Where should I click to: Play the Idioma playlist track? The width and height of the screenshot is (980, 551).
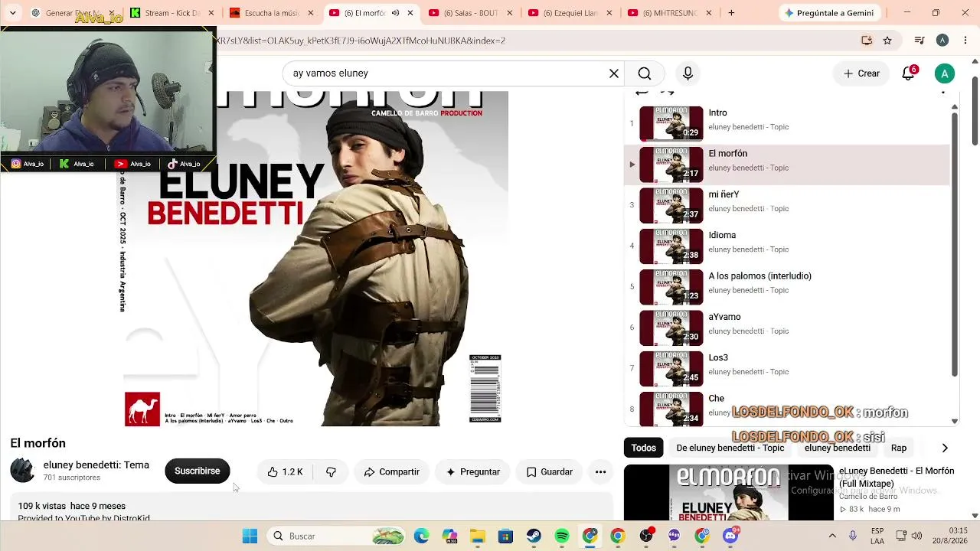(787, 246)
